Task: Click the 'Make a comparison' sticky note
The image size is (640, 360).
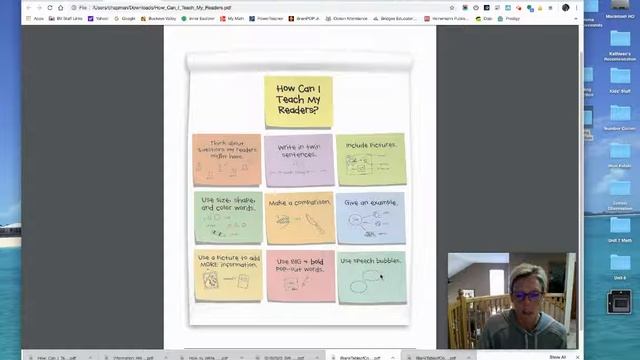Action: 300,218
